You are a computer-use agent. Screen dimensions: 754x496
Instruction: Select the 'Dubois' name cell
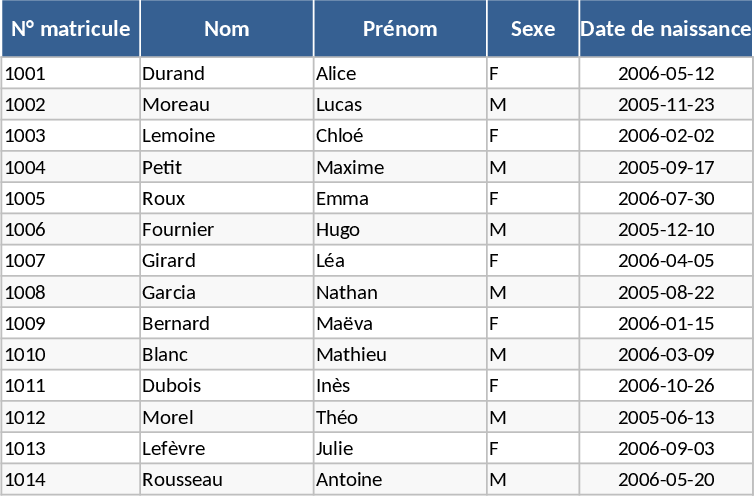tap(227, 386)
